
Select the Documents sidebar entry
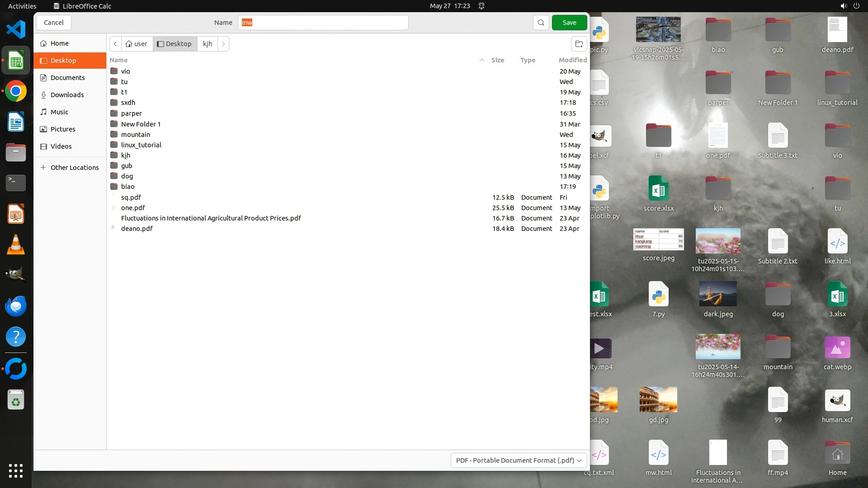[67, 78]
